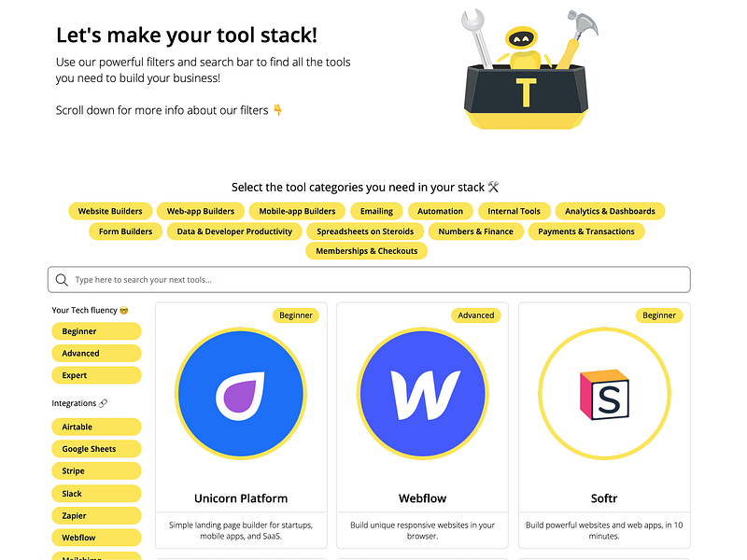Click the Softr logo icon
The width and height of the screenshot is (747, 560).
[x=604, y=393]
